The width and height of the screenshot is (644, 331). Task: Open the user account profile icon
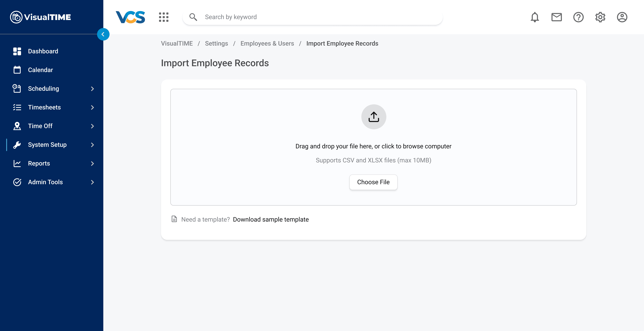622,17
